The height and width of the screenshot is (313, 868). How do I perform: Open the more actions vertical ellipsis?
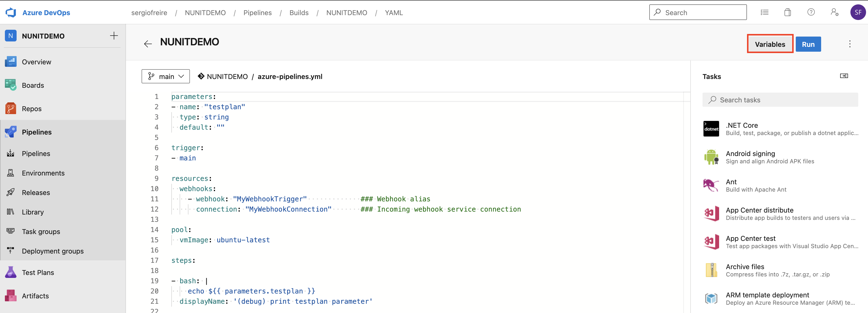click(849, 44)
